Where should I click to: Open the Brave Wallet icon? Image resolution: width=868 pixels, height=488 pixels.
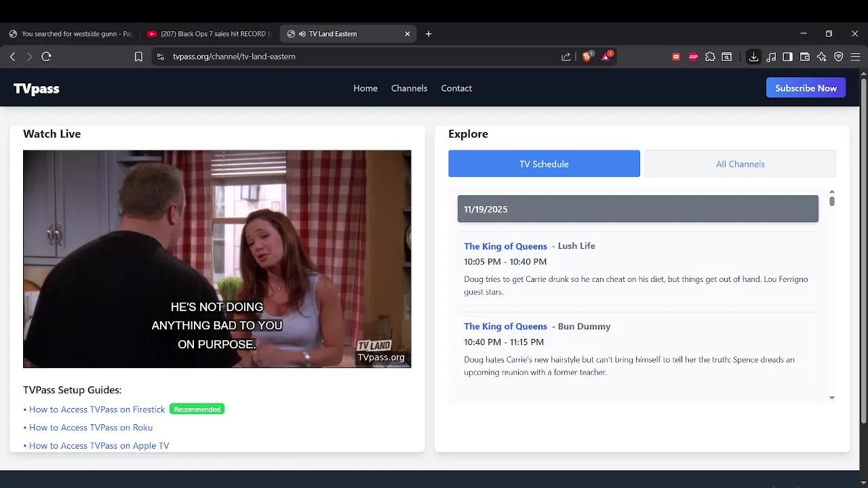[x=805, y=57]
